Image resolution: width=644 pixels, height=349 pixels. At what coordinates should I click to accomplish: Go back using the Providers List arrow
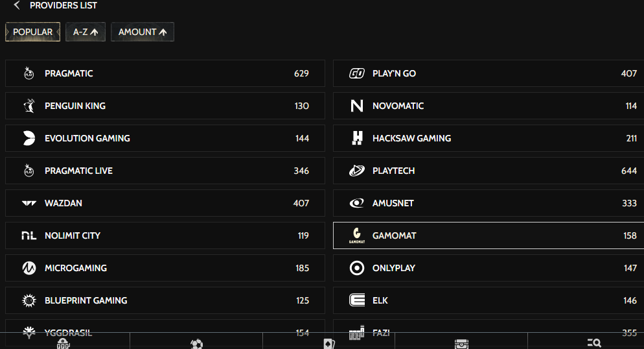point(17,5)
